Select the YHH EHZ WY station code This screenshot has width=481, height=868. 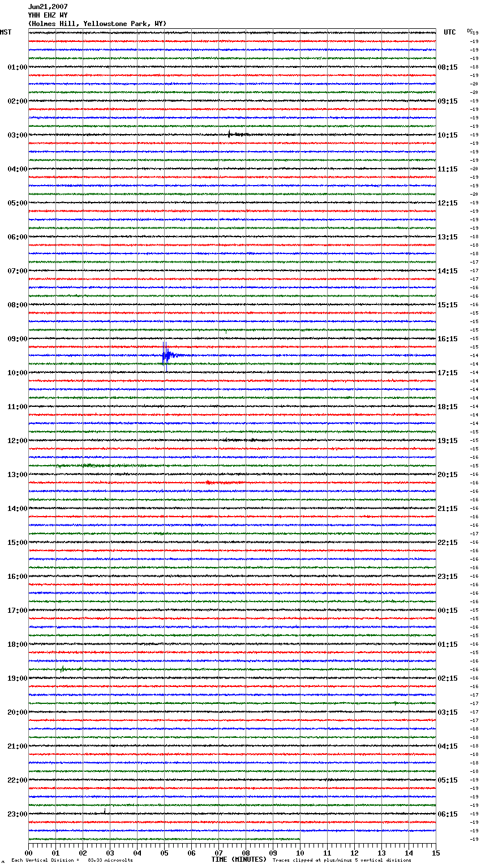pyautogui.click(x=48, y=15)
